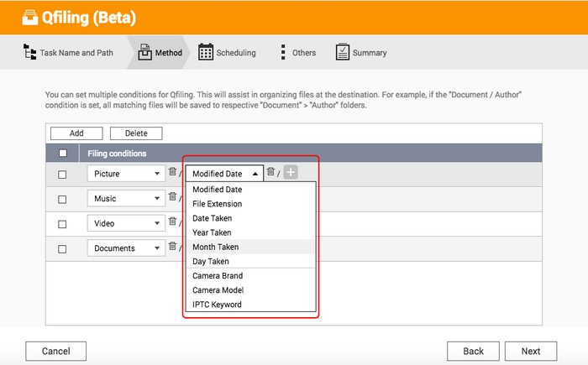Click the Summary checklist icon
The width and height of the screenshot is (588, 365).
[343, 52]
